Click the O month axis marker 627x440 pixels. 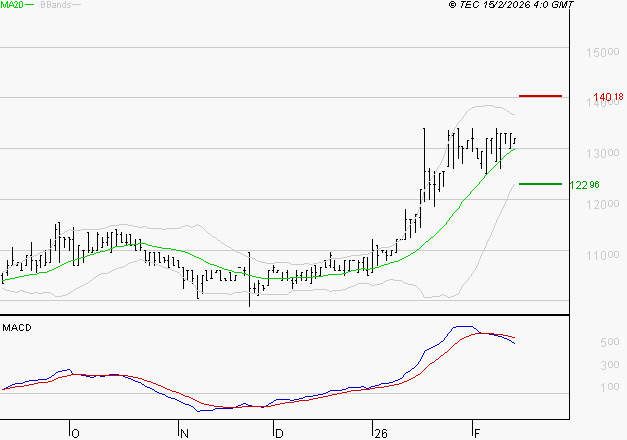[75, 433]
